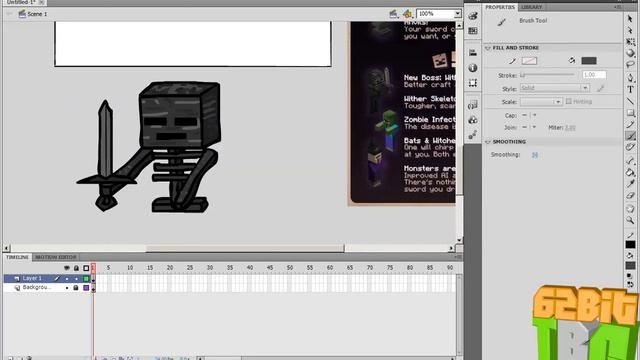The image size is (640, 360).
Task: Select the Lasso tool
Action: (630, 64)
